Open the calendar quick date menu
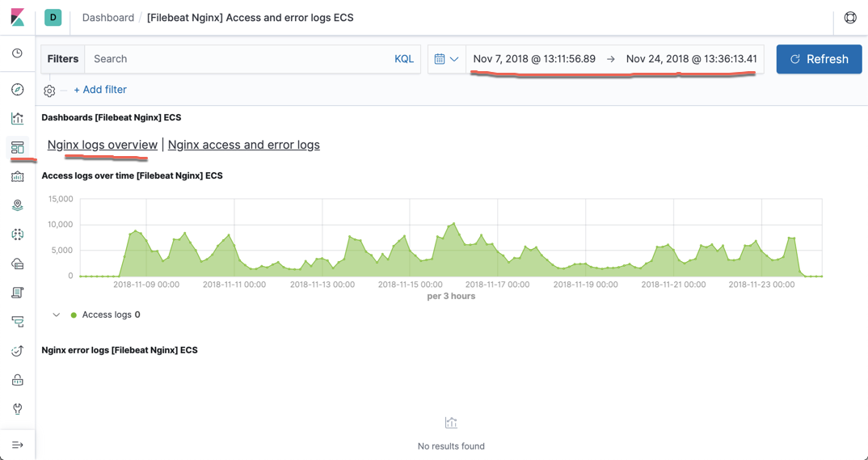868x460 pixels. [446, 59]
